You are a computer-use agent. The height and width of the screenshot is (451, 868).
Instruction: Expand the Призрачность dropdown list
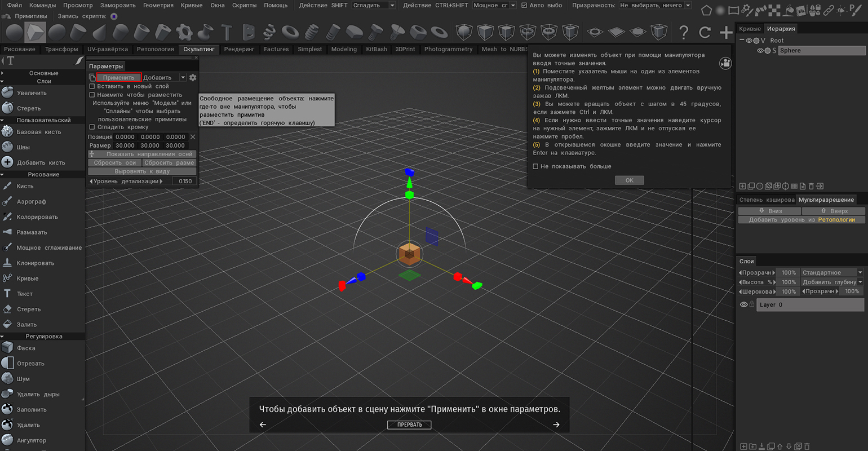click(x=655, y=5)
